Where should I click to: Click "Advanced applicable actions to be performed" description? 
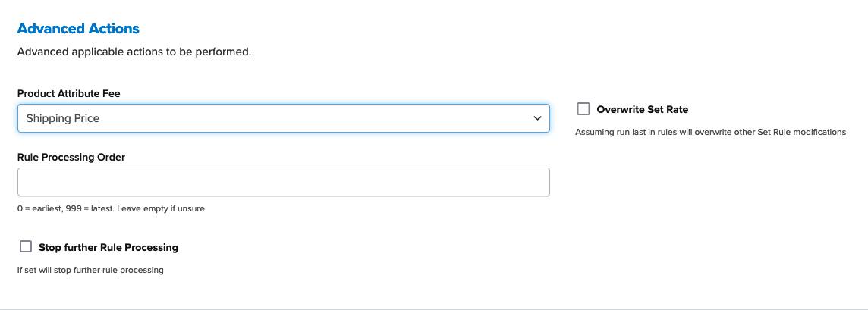point(134,52)
